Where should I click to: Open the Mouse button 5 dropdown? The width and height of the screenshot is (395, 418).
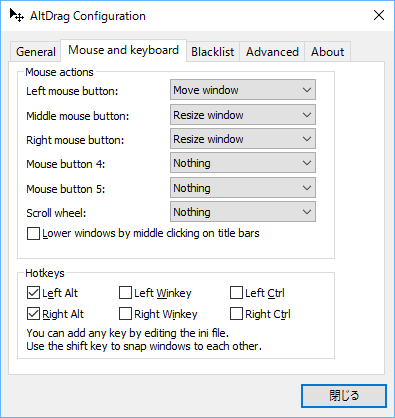coord(243,188)
